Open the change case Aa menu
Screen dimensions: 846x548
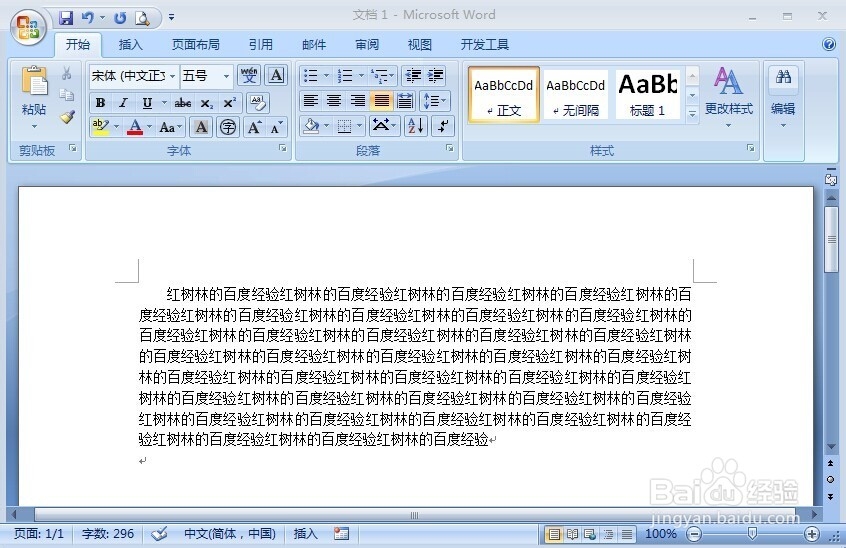170,127
